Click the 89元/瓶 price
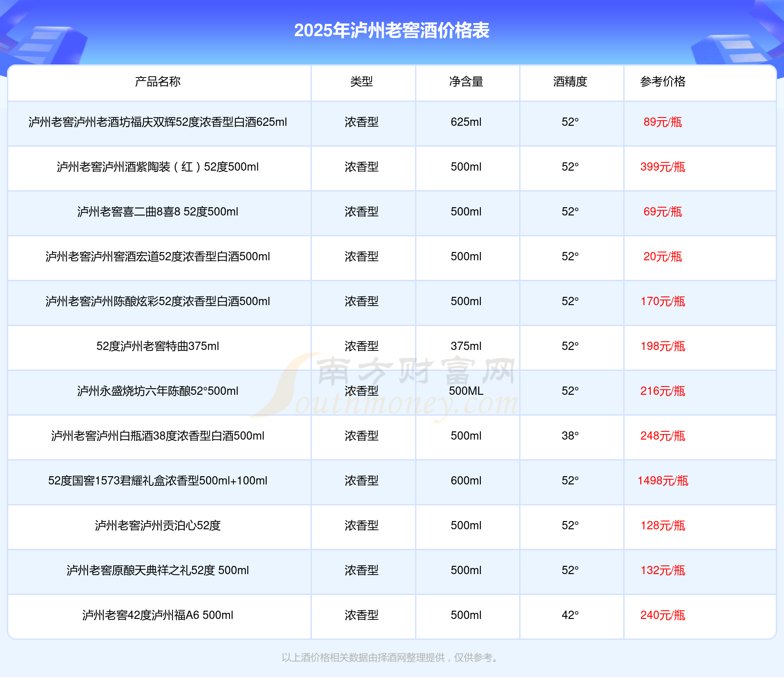 pyautogui.click(x=663, y=122)
